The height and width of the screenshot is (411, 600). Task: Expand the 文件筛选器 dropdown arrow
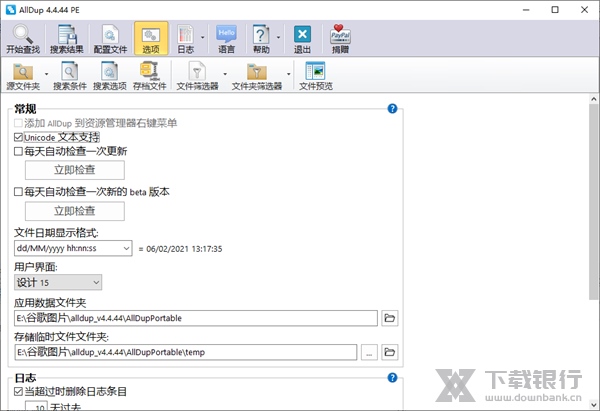[225, 74]
